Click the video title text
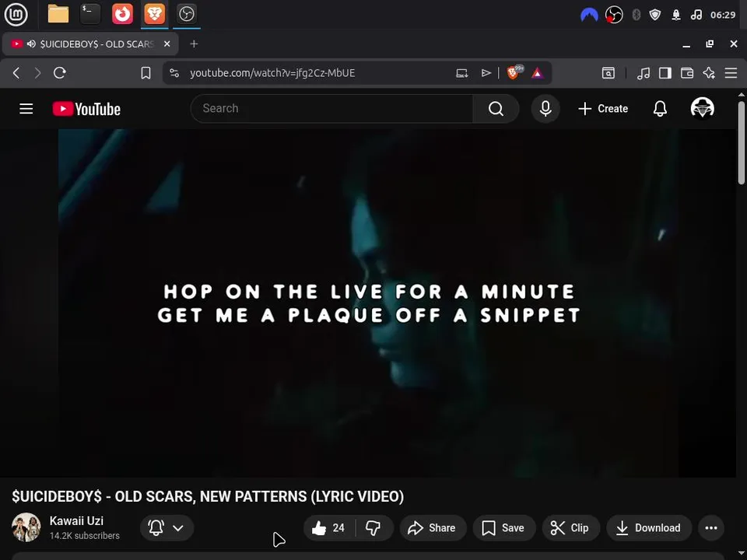 pos(208,496)
